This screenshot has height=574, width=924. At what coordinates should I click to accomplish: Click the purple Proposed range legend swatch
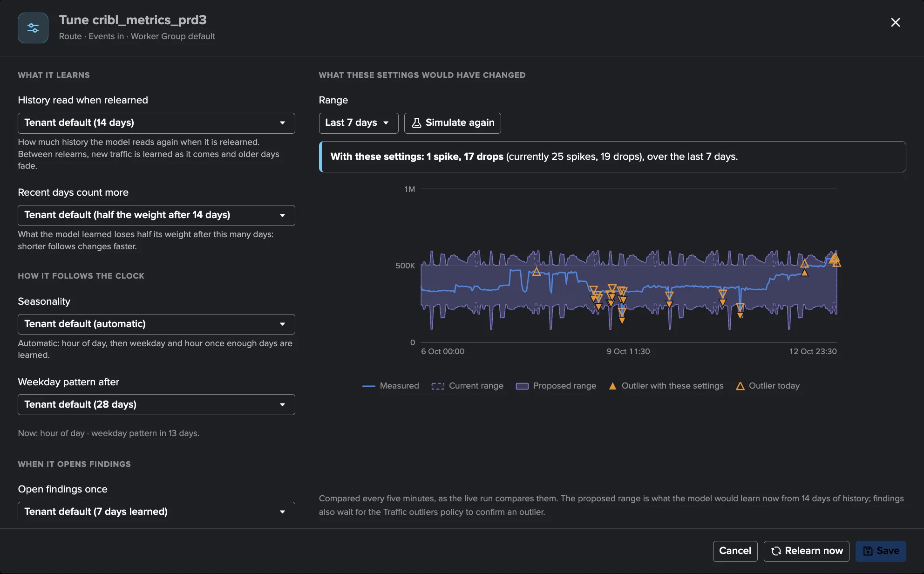(522, 386)
